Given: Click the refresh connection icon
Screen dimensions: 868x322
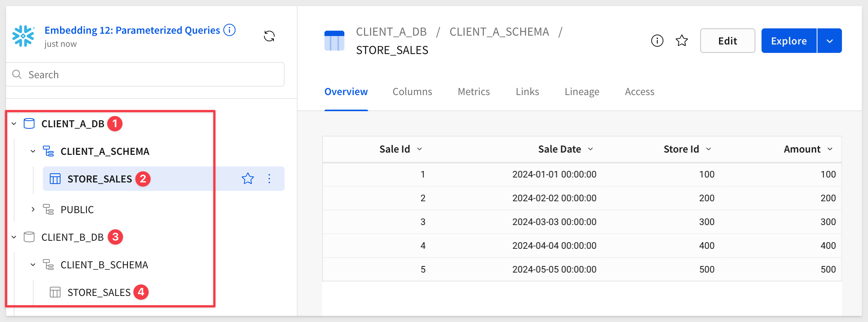Looking at the screenshot, I should pos(269,36).
